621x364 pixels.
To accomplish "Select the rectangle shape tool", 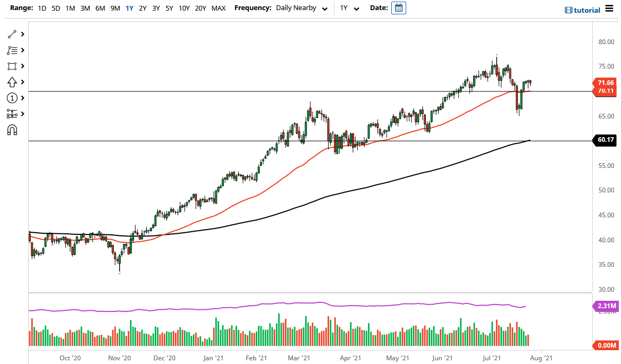I will tap(11, 66).
